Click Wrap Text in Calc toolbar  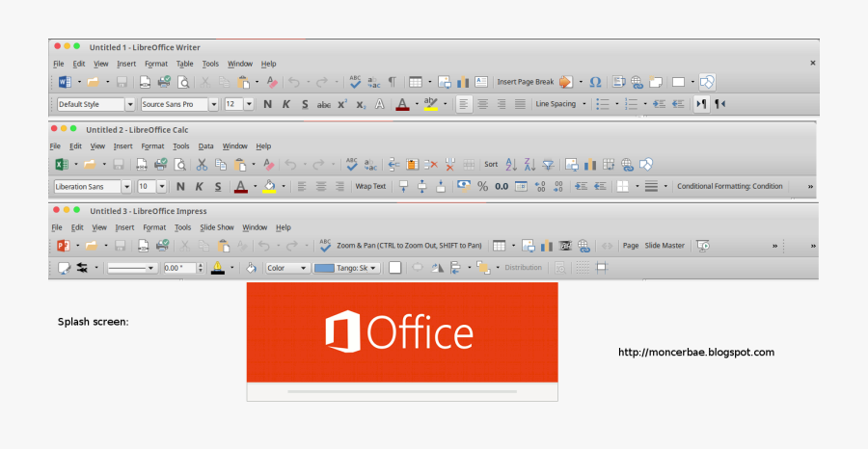(370, 186)
